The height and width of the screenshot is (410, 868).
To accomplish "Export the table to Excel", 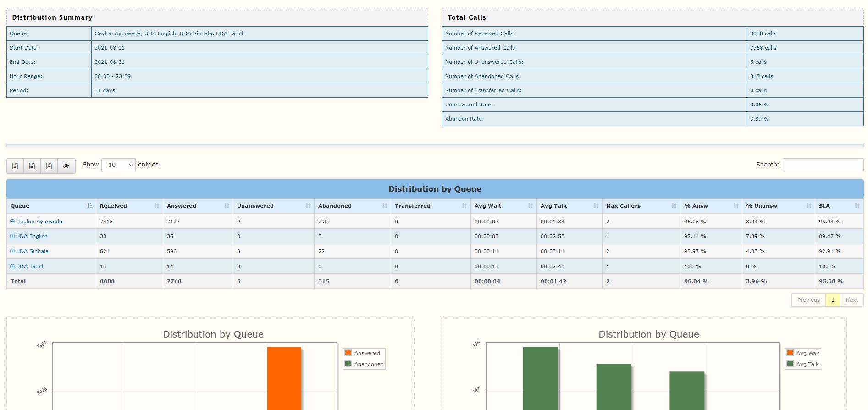I will (15, 166).
